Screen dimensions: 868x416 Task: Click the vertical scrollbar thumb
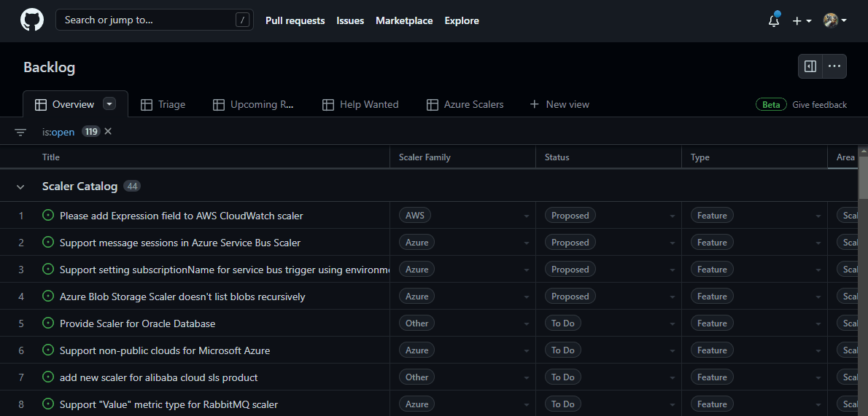(863, 176)
